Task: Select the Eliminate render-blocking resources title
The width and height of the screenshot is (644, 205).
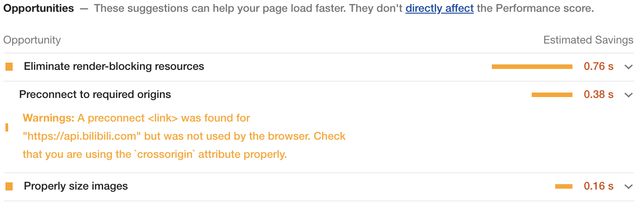Action: [x=114, y=67]
